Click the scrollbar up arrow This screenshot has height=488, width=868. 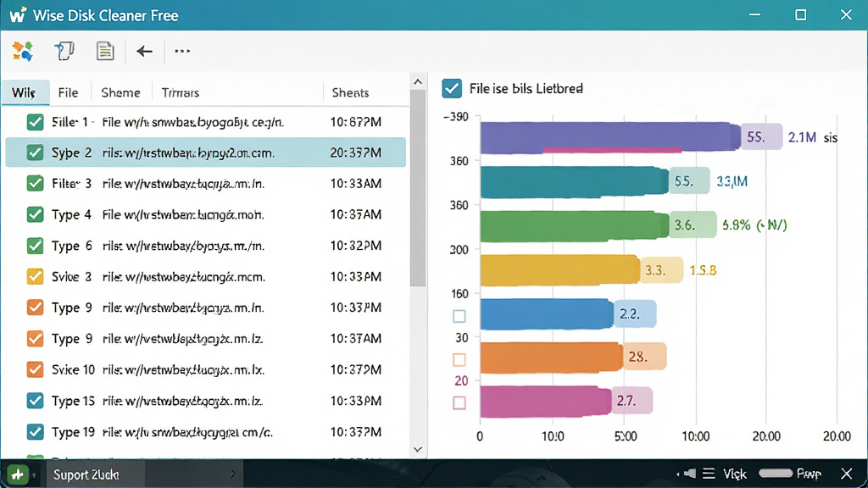(418, 82)
